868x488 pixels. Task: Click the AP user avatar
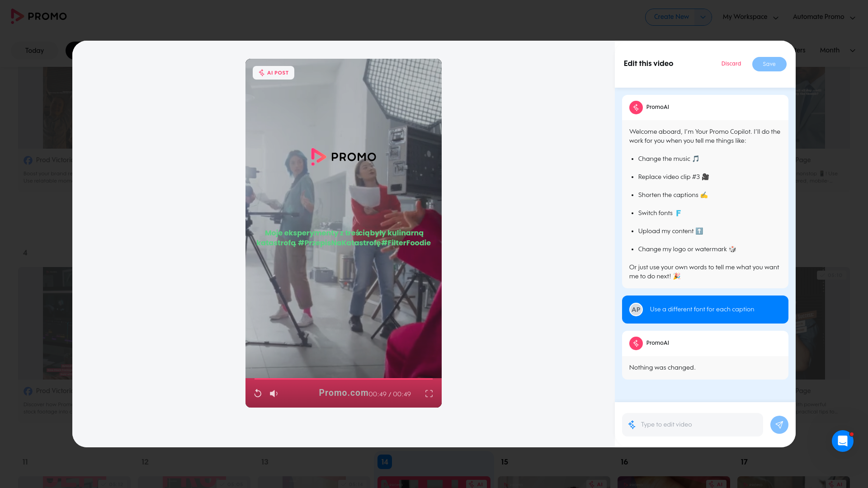click(636, 310)
